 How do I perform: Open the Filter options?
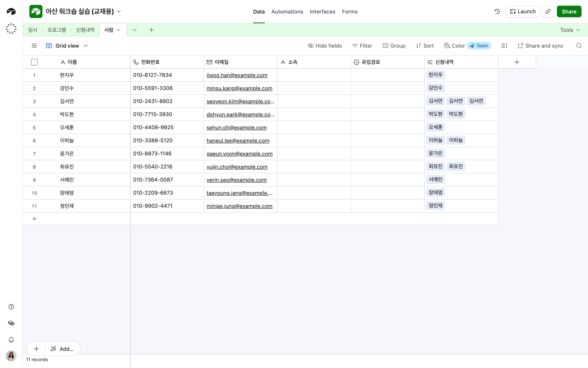click(362, 46)
